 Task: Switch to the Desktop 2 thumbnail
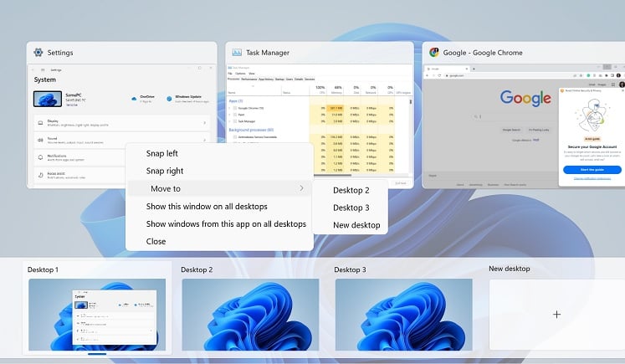[250, 315]
